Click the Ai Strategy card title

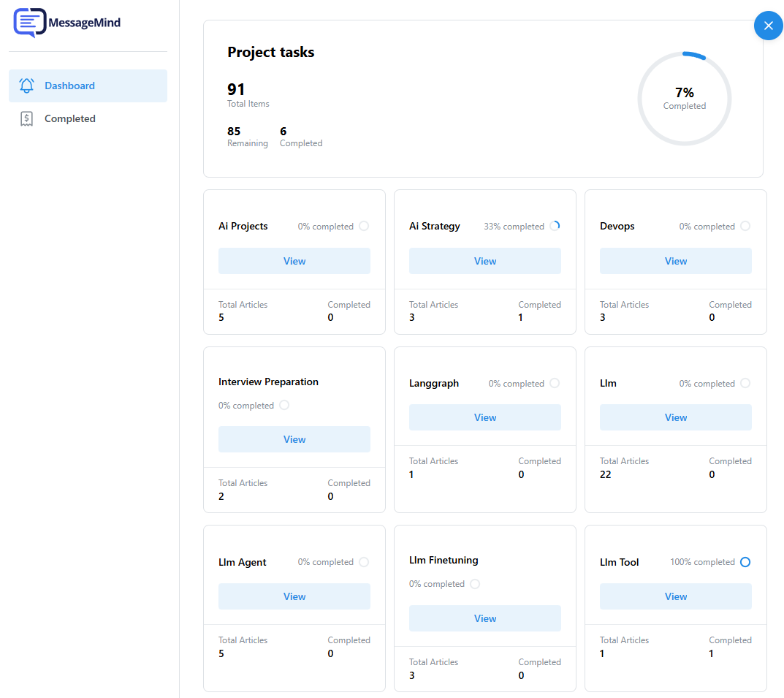pos(435,226)
